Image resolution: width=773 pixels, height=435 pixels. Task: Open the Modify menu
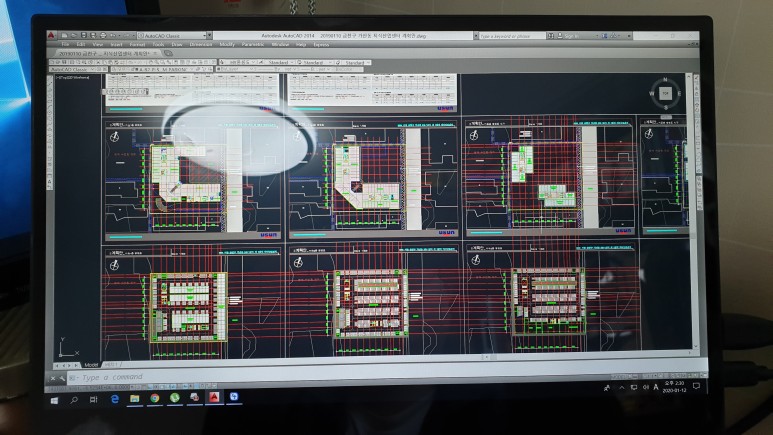pyautogui.click(x=227, y=45)
